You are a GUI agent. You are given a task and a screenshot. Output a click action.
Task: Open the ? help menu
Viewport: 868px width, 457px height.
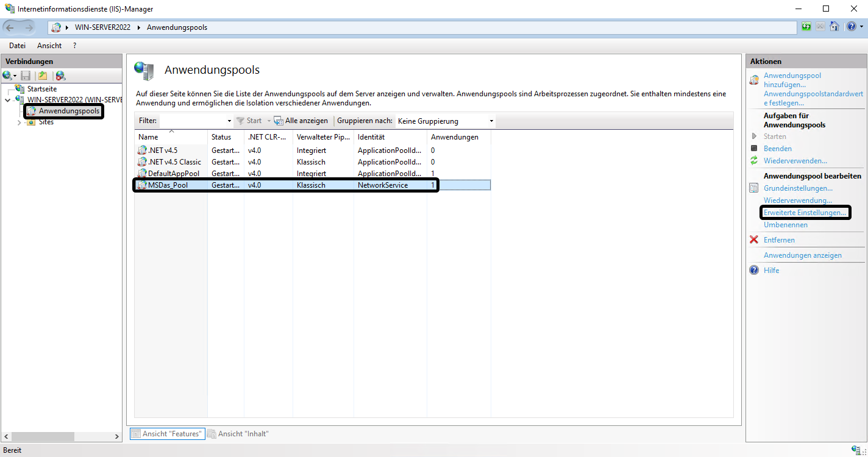pyautogui.click(x=74, y=46)
